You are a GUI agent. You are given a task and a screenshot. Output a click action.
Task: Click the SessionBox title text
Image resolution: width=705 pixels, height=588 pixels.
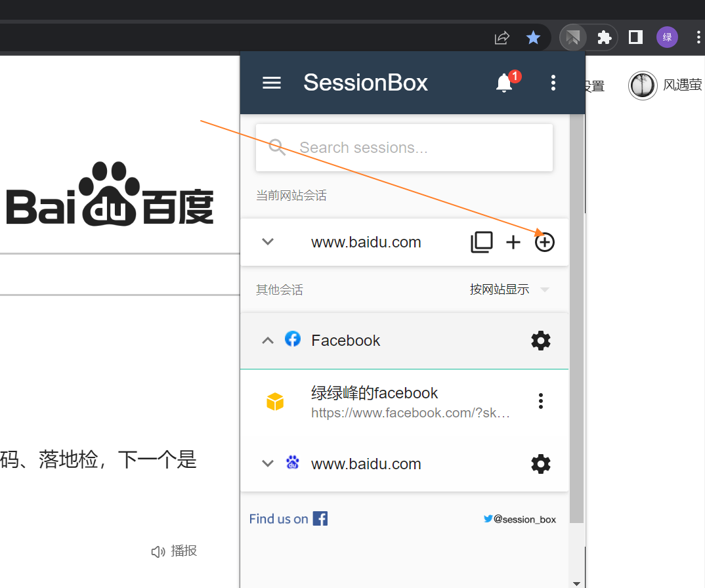click(x=366, y=83)
